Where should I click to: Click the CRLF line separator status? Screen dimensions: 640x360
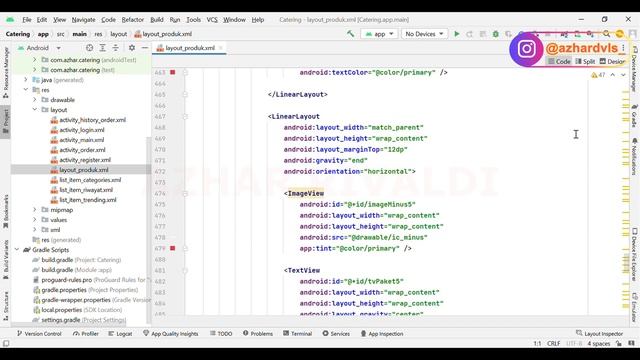tap(553, 344)
